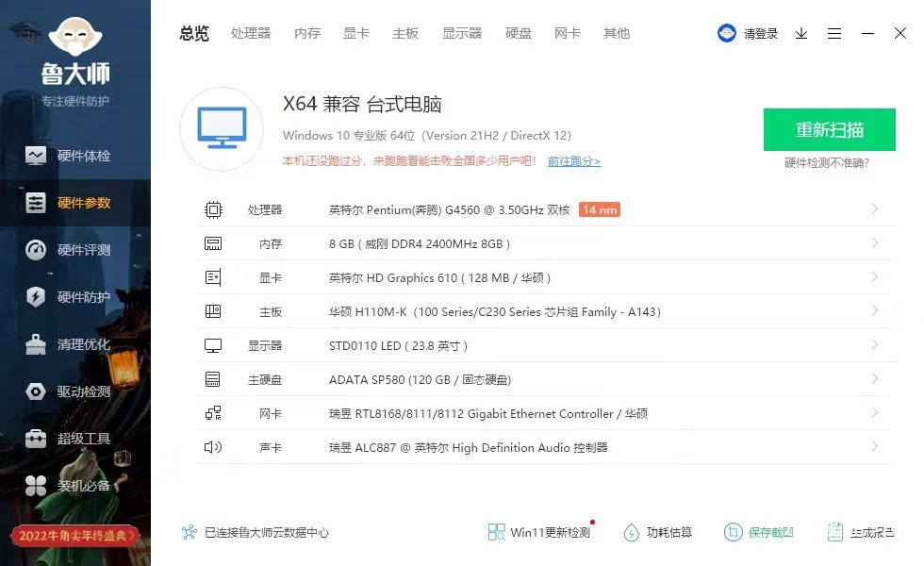This screenshot has width=924, height=566.
Task: Click the 前往跑分 link
Action: (x=574, y=161)
